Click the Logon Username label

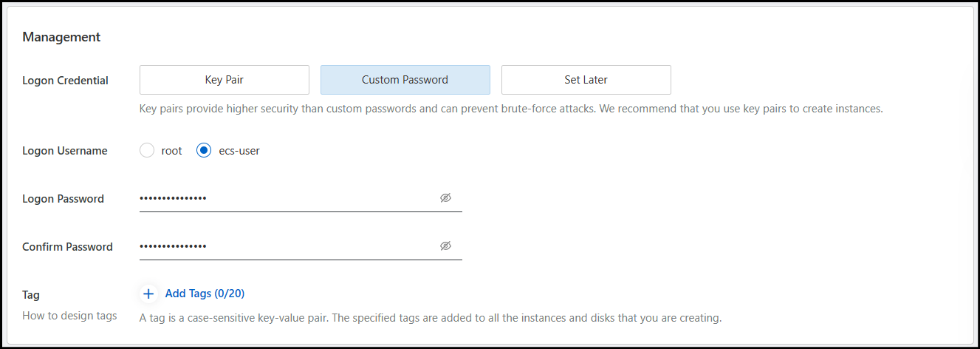(64, 151)
